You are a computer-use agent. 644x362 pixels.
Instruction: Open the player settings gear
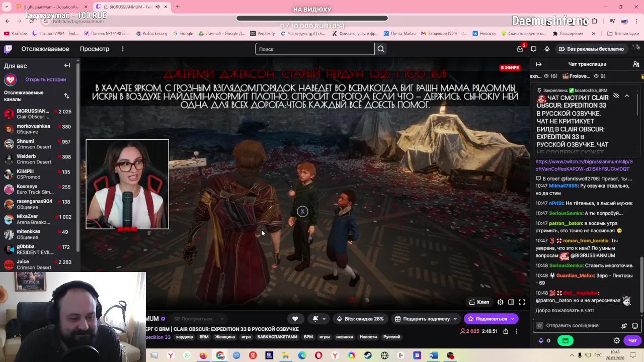click(500, 302)
